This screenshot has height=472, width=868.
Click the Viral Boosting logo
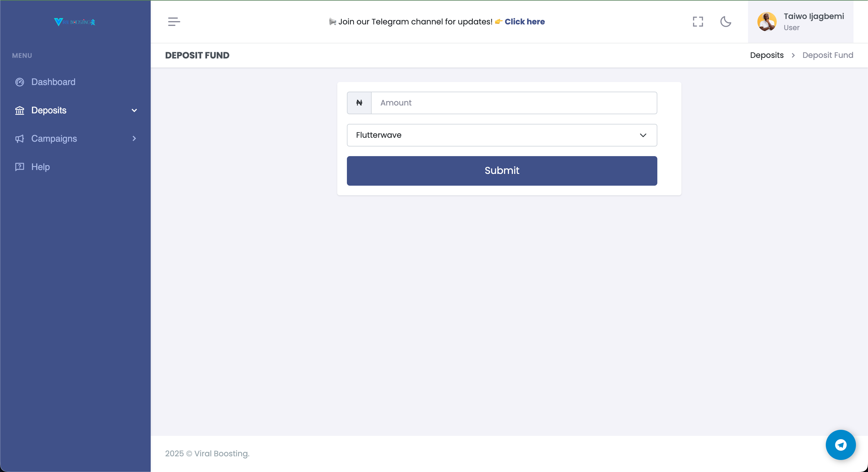coord(74,22)
